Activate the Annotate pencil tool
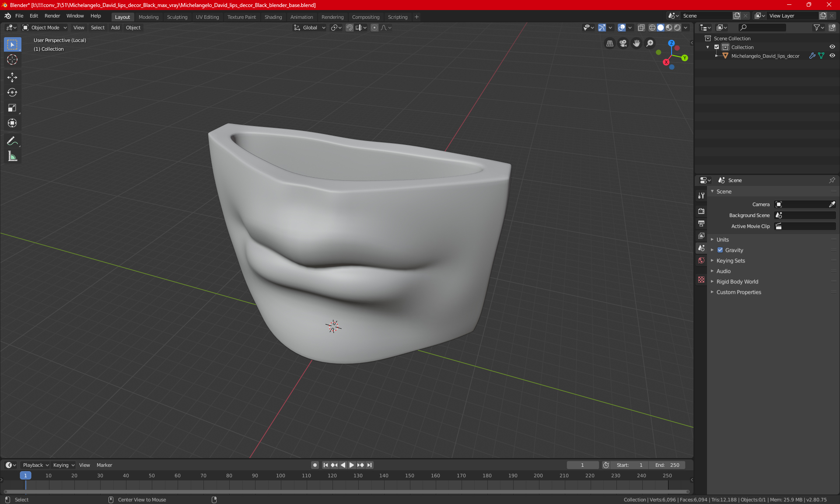The image size is (840, 504). pyautogui.click(x=12, y=141)
